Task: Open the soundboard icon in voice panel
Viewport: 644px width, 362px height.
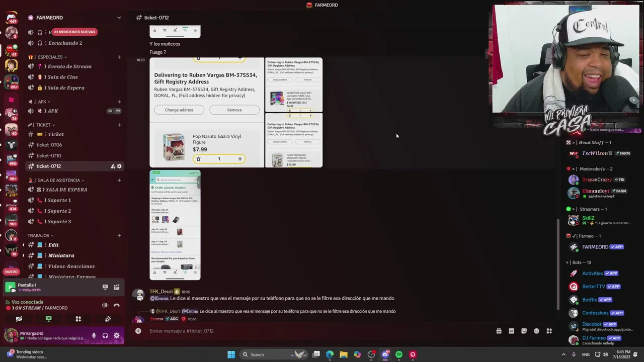Action: (108, 319)
